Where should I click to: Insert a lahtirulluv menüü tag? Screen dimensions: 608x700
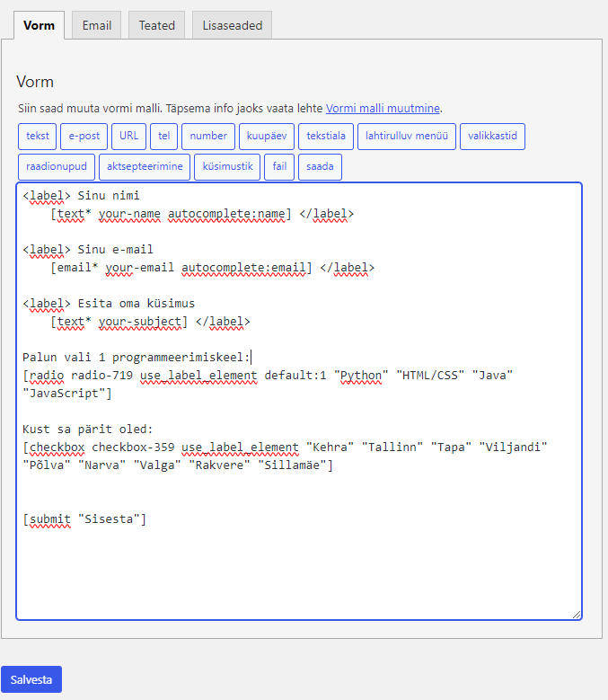tap(407, 137)
